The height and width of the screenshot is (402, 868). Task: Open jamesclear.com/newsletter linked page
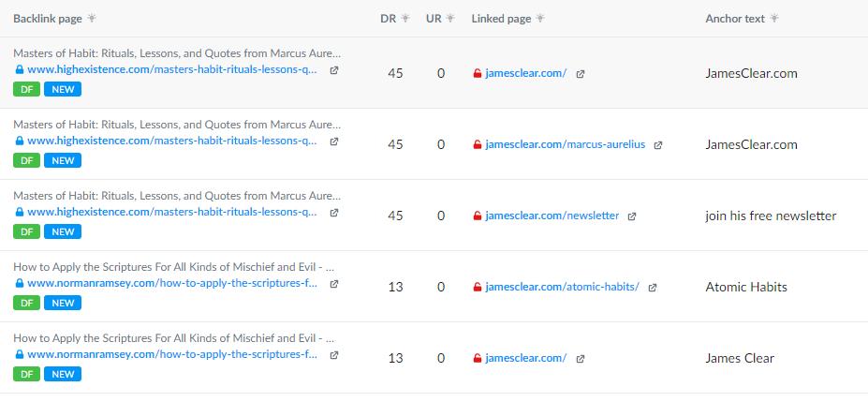click(552, 216)
